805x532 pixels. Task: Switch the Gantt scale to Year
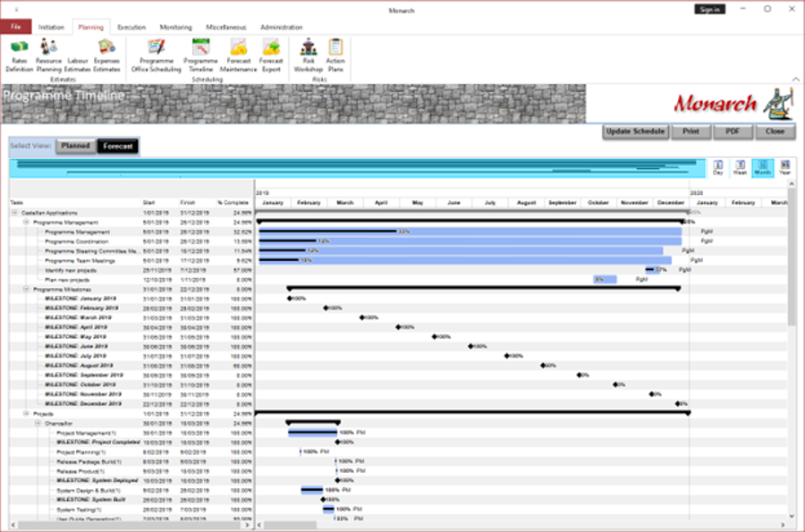(x=785, y=167)
